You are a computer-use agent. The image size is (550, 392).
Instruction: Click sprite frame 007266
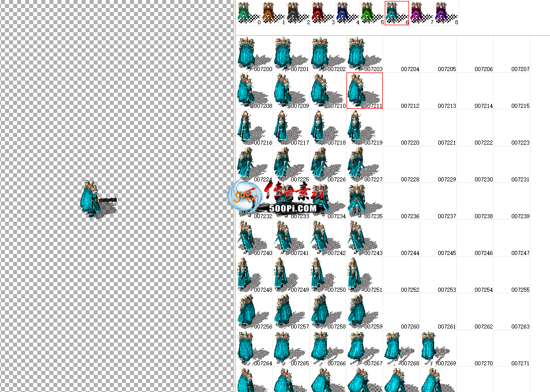pyautogui.click(x=328, y=349)
